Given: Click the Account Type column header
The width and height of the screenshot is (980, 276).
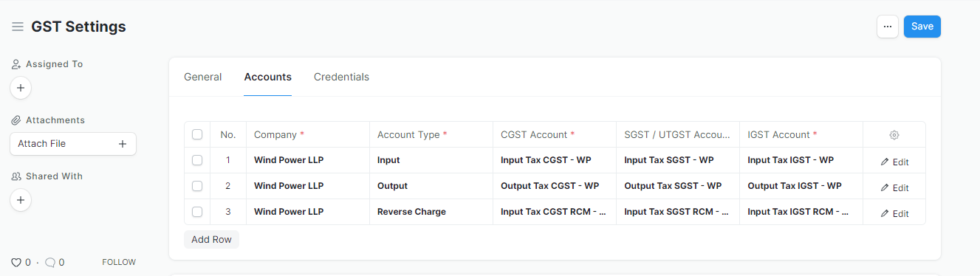Looking at the screenshot, I should coord(431,134).
